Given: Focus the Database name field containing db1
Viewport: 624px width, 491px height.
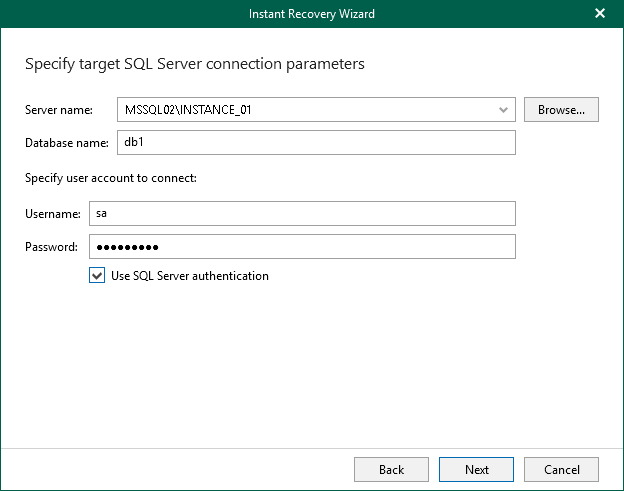Looking at the screenshot, I should [316, 143].
